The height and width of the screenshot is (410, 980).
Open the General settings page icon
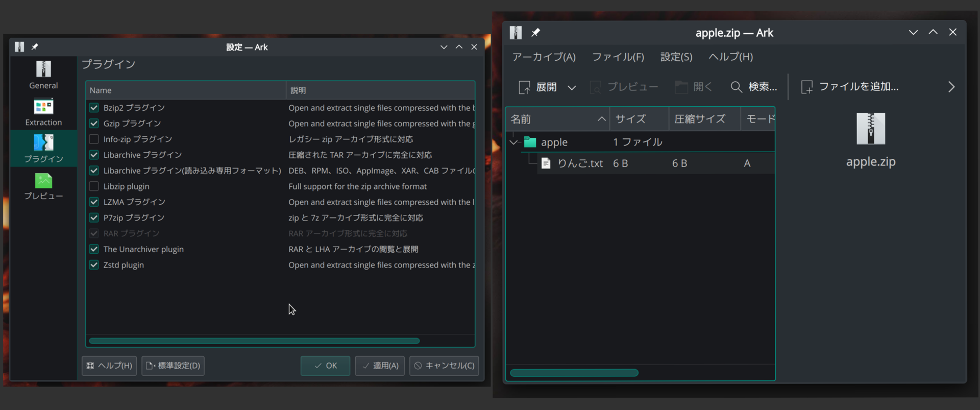43,69
